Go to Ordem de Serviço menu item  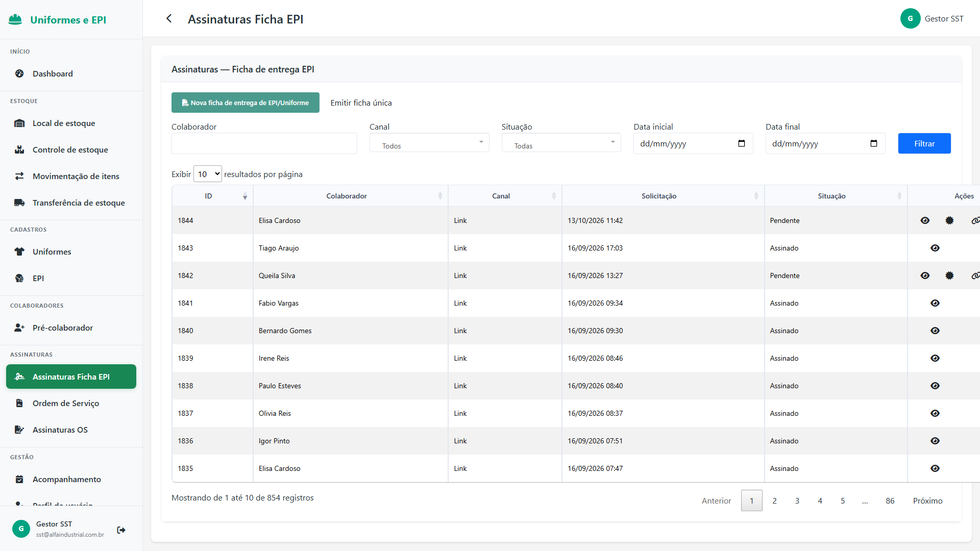[66, 403]
